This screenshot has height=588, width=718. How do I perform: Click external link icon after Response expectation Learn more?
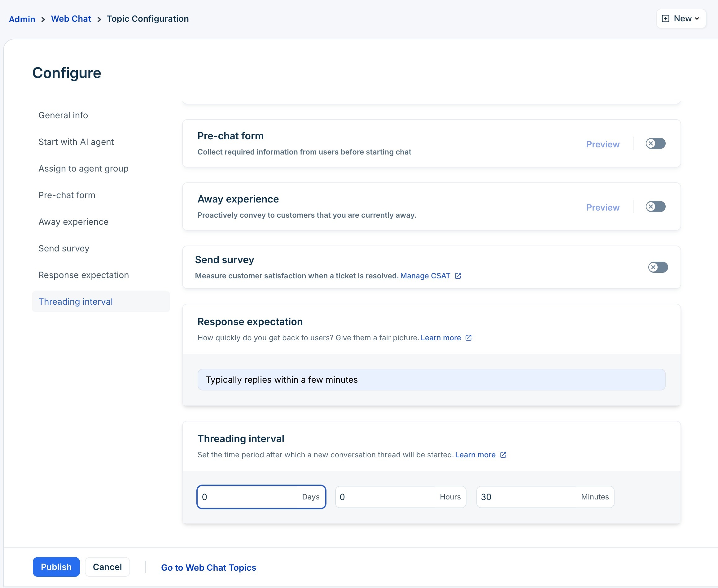468,338
